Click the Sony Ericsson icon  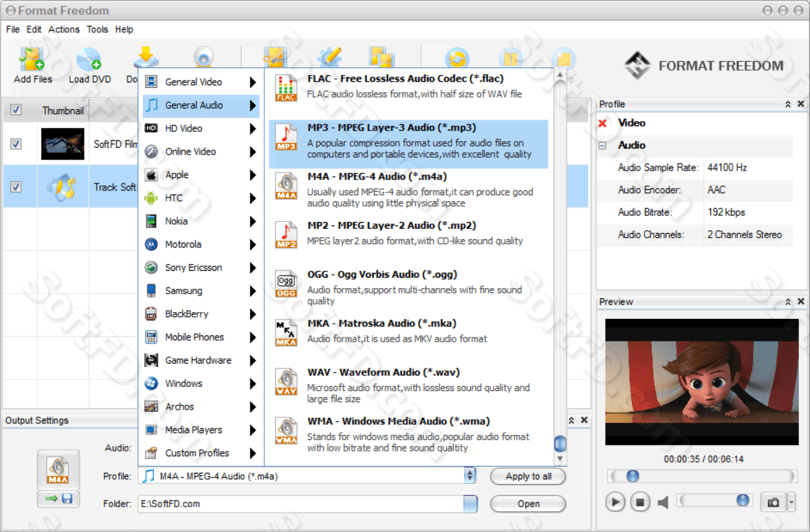151,267
